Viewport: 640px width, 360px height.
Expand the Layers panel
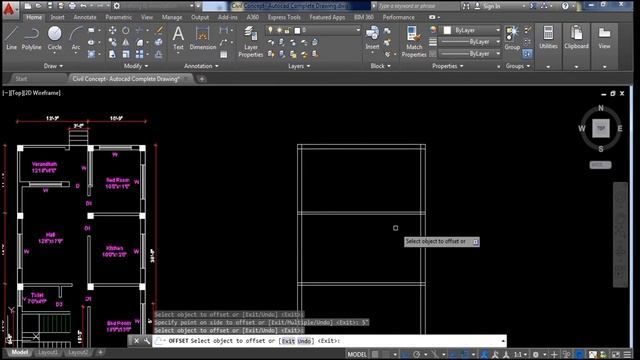coord(299,66)
